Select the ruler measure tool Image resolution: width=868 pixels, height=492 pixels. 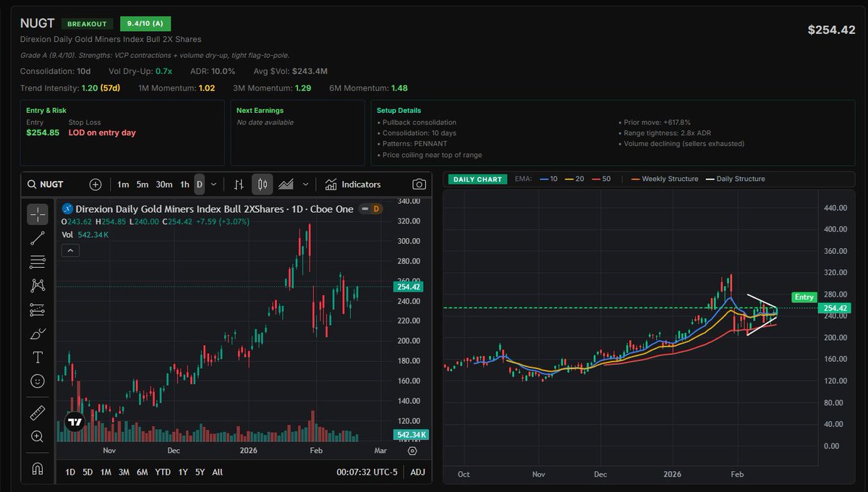[38, 413]
